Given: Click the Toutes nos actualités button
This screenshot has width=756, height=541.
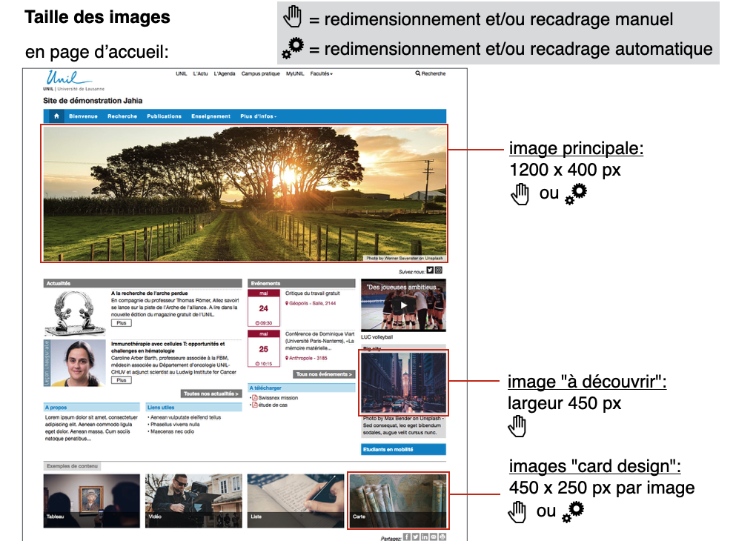Looking at the screenshot, I should point(211,394).
